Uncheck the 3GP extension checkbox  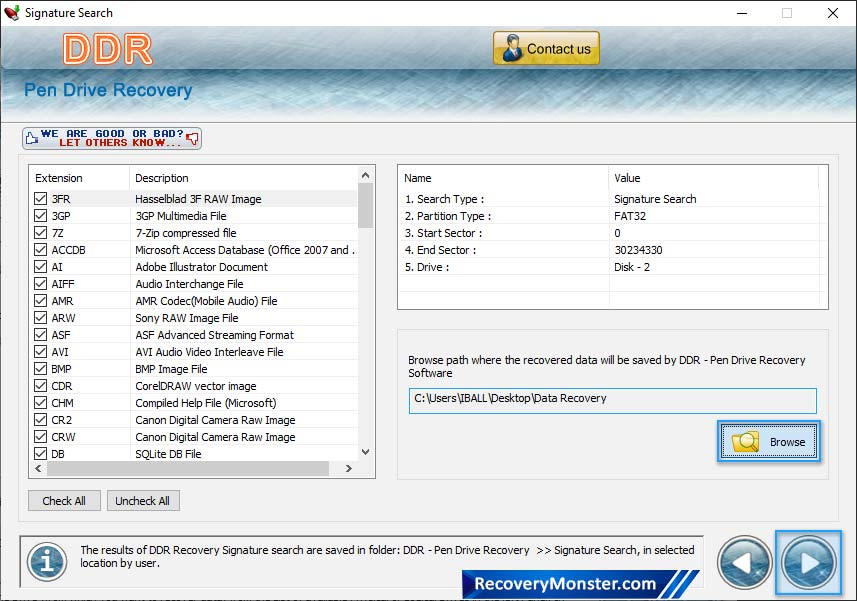(40, 216)
